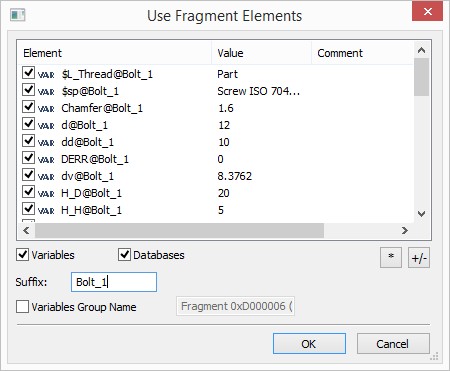Image resolution: width=450 pixels, height=371 pixels.
Task: Click the Cancel button
Action: [x=393, y=344]
